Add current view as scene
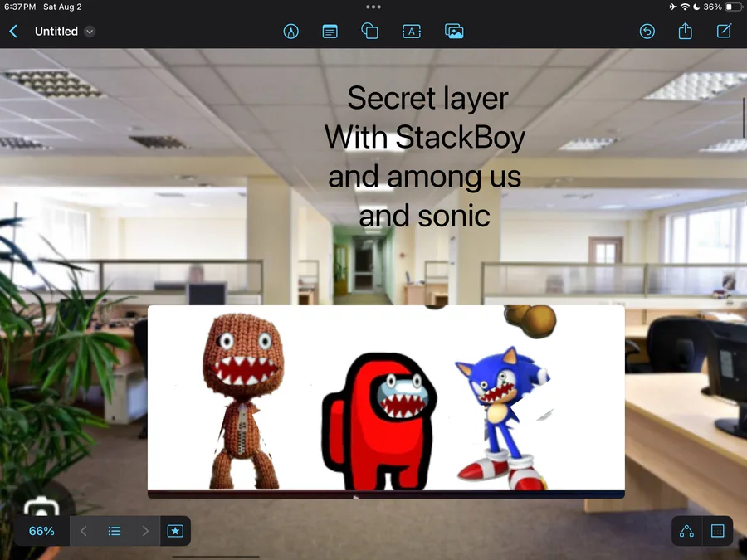The height and width of the screenshot is (560, 747). (x=175, y=531)
